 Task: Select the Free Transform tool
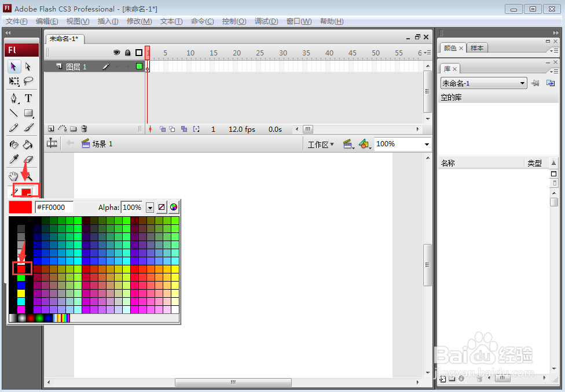pyautogui.click(x=14, y=82)
